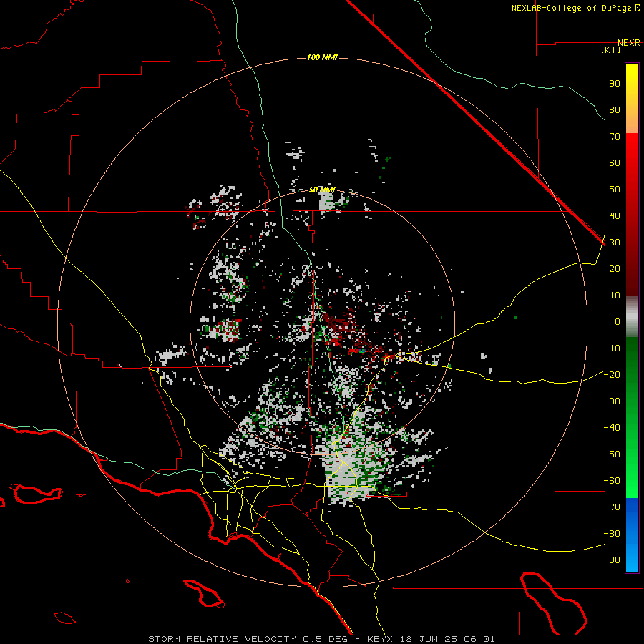The image size is (644, 644).
Task: Click the -30 value on velocity scale
Action: click(x=612, y=401)
